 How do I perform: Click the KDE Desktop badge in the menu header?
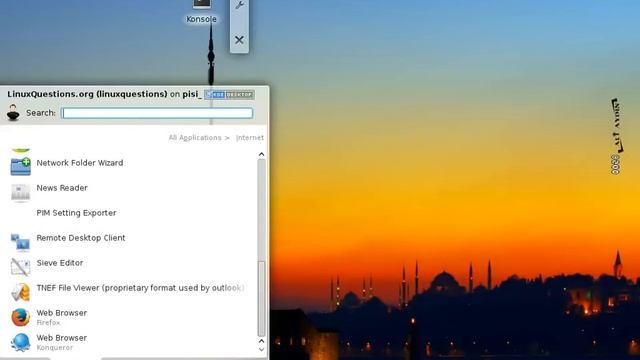tap(229, 95)
